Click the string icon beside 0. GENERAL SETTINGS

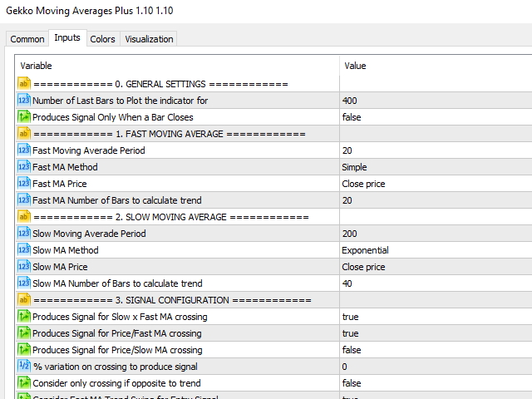[x=23, y=84]
